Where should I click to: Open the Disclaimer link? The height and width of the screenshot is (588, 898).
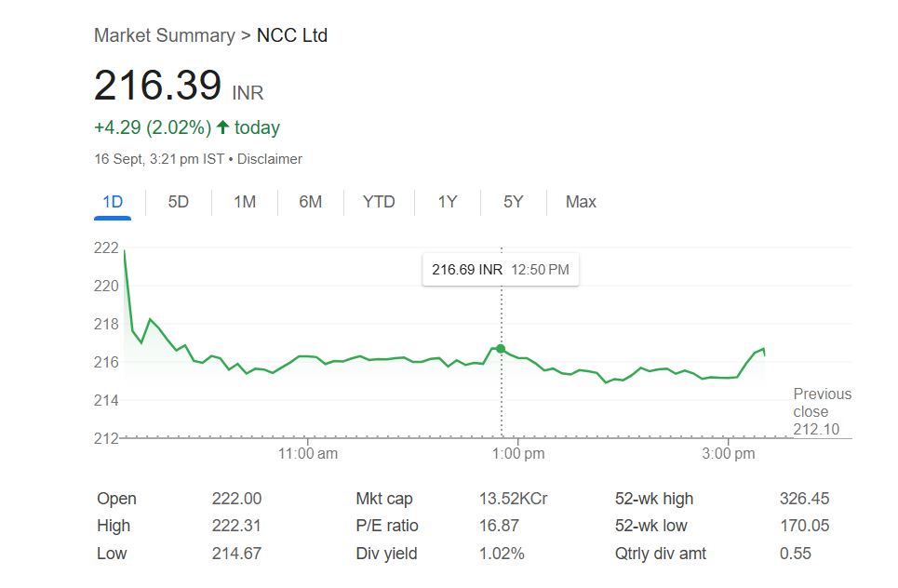click(270, 159)
